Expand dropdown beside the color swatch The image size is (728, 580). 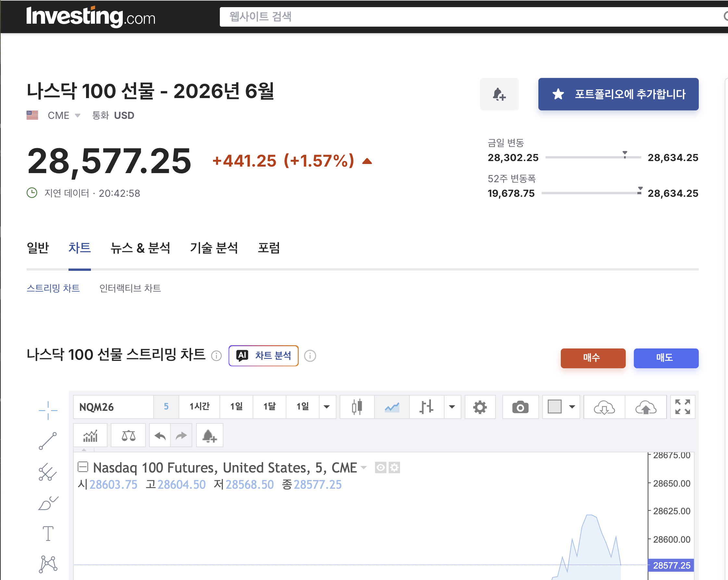pos(572,407)
